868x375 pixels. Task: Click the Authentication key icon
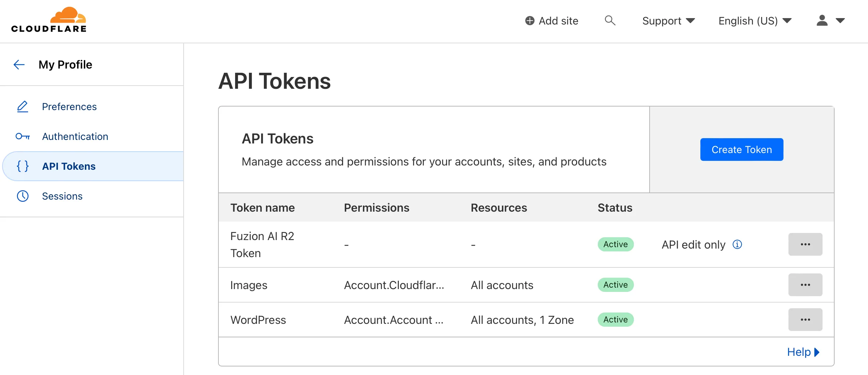pyautogui.click(x=22, y=136)
